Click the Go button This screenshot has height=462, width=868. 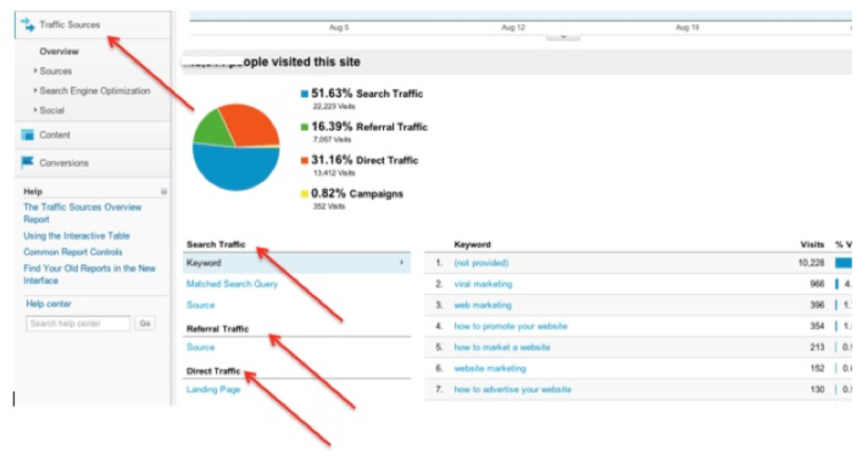pos(145,323)
